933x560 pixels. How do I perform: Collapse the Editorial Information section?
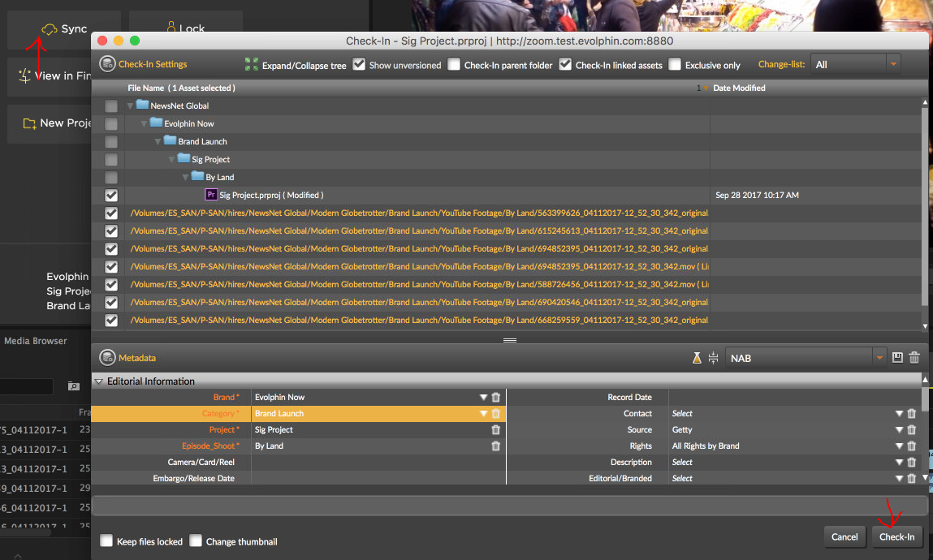click(99, 381)
